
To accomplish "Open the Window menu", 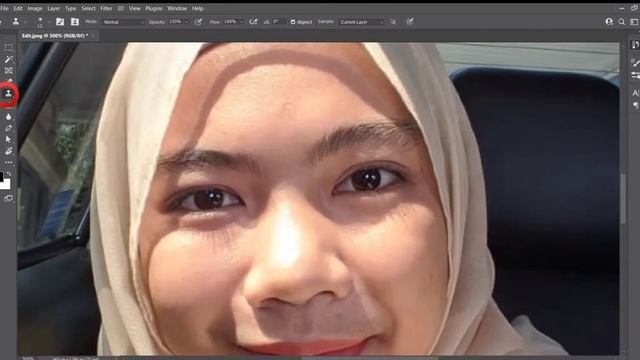I will [x=177, y=8].
